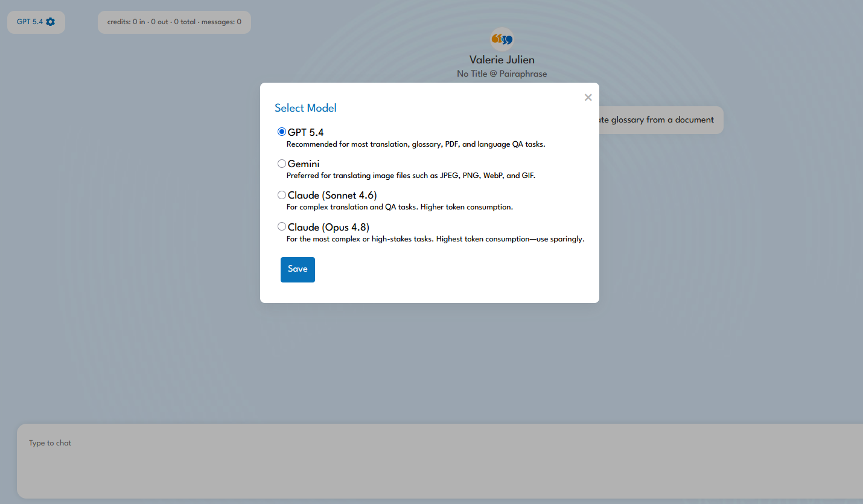Screen dimensions: 863x504
Task: Close the Select Model dialog
Action: pos(588,97)
